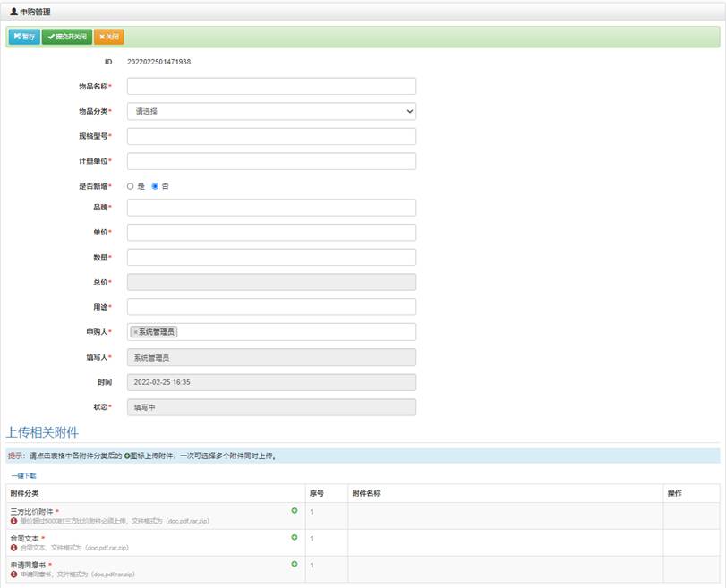Click into the 规格型号 text box

[271, 137]
